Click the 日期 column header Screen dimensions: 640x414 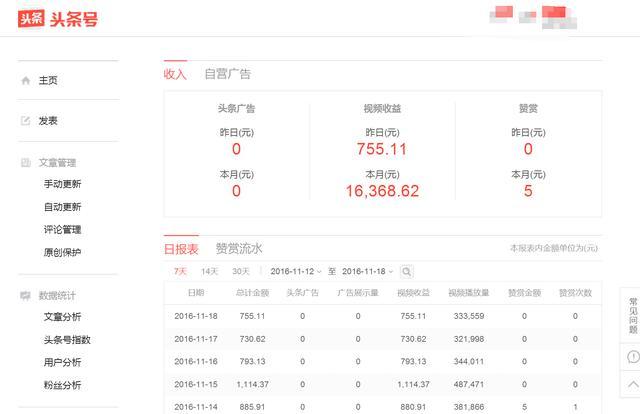196,293
